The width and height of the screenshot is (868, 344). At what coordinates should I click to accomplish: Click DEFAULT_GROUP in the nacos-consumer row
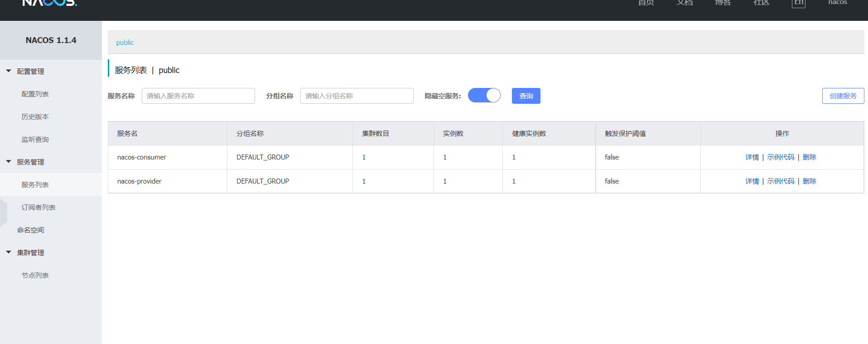pos(263,157)
